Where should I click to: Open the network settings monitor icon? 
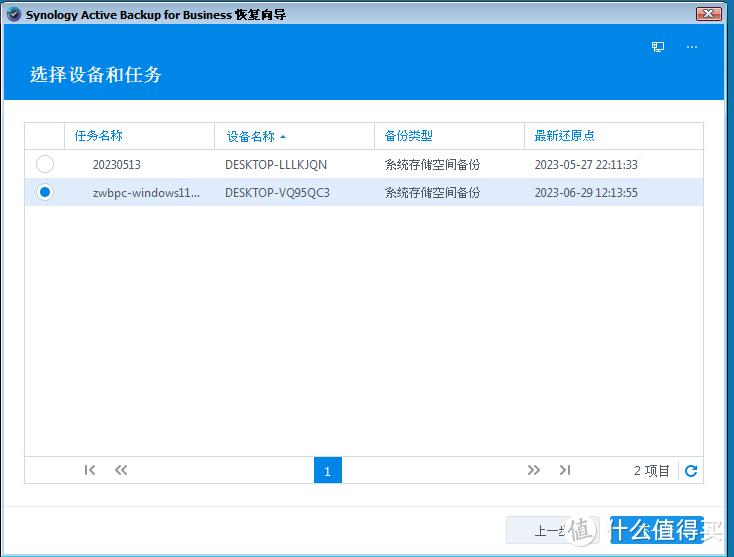point(658,47)
